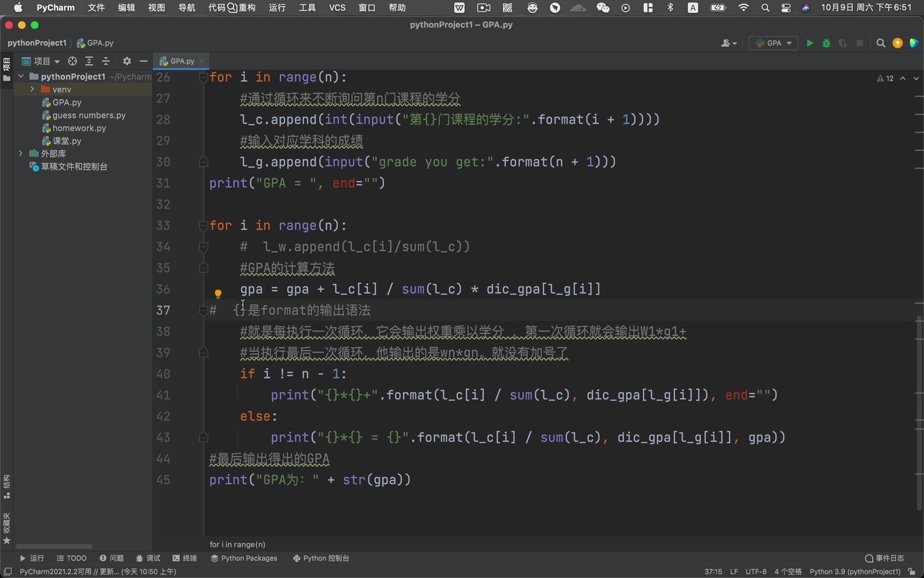Click the user account icon in toolbar

[729, 43]
